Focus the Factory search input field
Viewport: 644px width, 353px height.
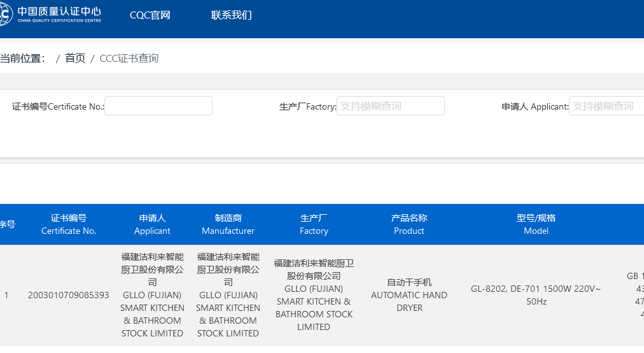pyautogui.click(x=390, y=106)
